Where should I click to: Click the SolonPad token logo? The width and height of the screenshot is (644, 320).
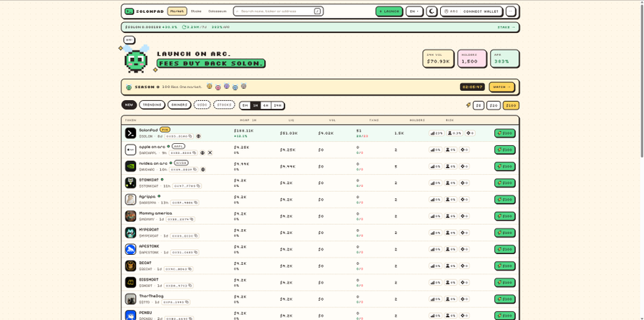[x=130, y=133]
